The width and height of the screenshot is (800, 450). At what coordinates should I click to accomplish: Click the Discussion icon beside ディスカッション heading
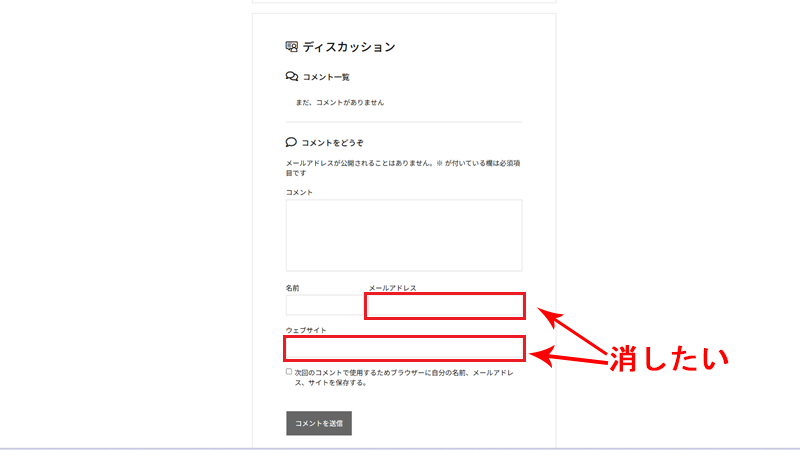pyautogui.click(x=292, y=46)
